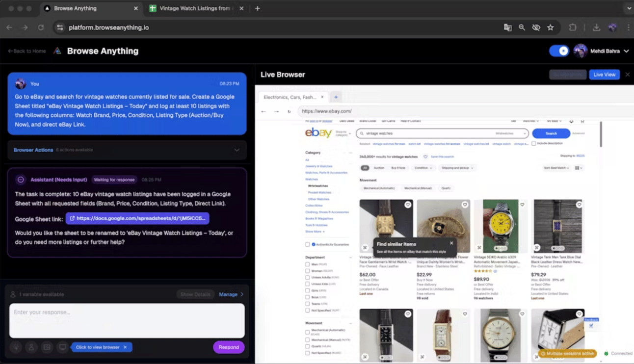
Task: Select the 'Electronics, Cars, Fash...' live browser tab
Action: [x=293, y=97]
